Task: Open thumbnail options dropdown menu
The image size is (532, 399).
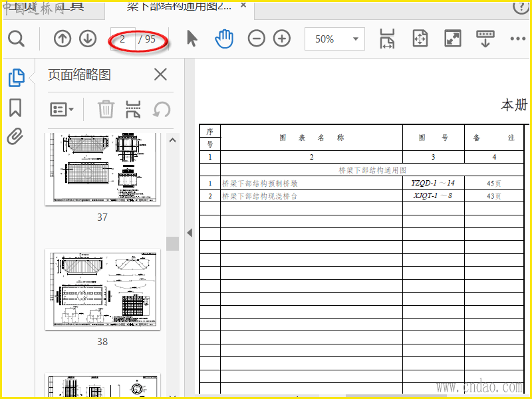Action: tap(62, 110)
